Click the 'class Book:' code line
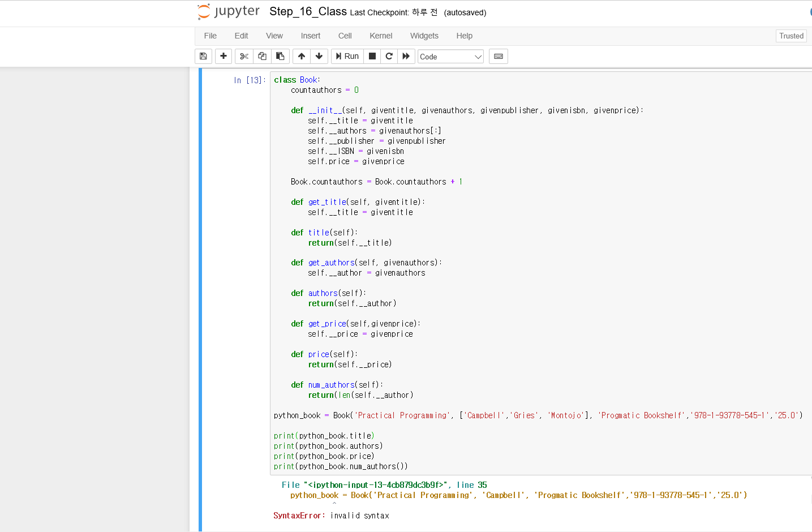812x532 pixels. tap(297, 80)
